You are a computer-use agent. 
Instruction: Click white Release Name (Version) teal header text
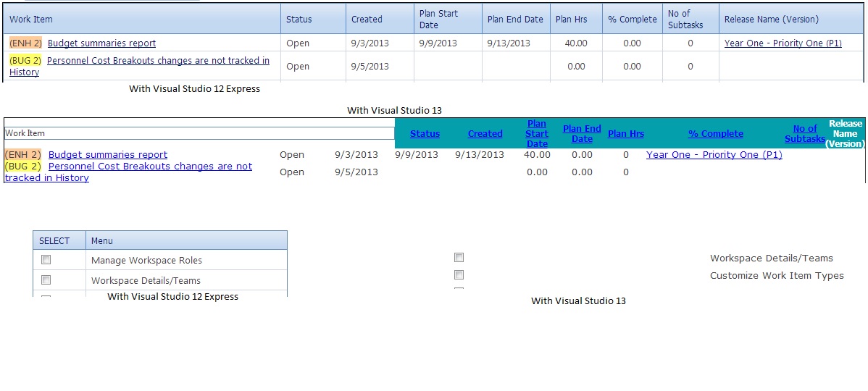point(846,134)
